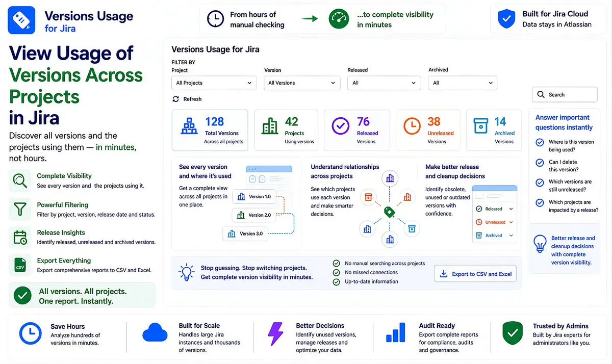The height and width of the screenshot is (364, 612).
Task: Select the 38 Unreleased Versions card
Action: (x=428, y=131)
